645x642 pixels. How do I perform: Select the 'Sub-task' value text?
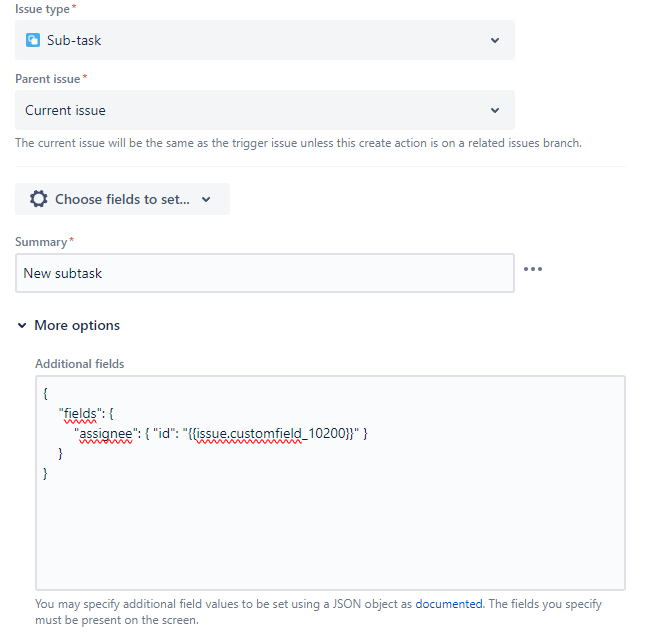click(x=74, y=41)
